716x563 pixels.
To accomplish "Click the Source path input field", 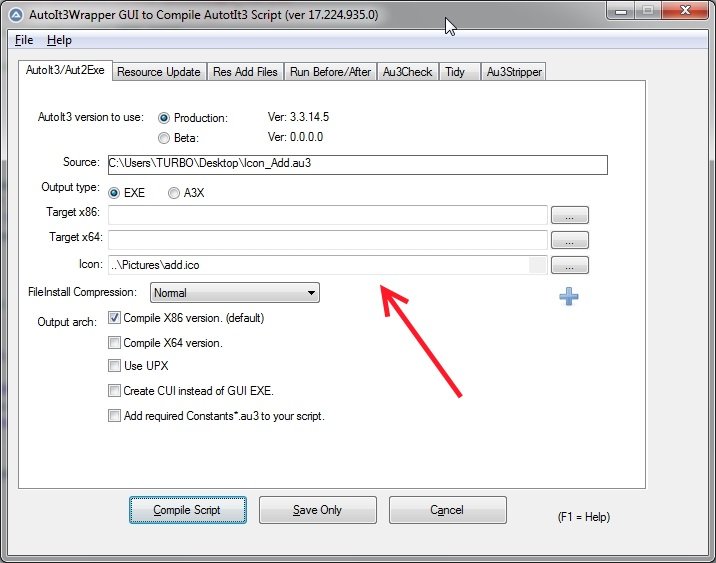I will 357,165.
